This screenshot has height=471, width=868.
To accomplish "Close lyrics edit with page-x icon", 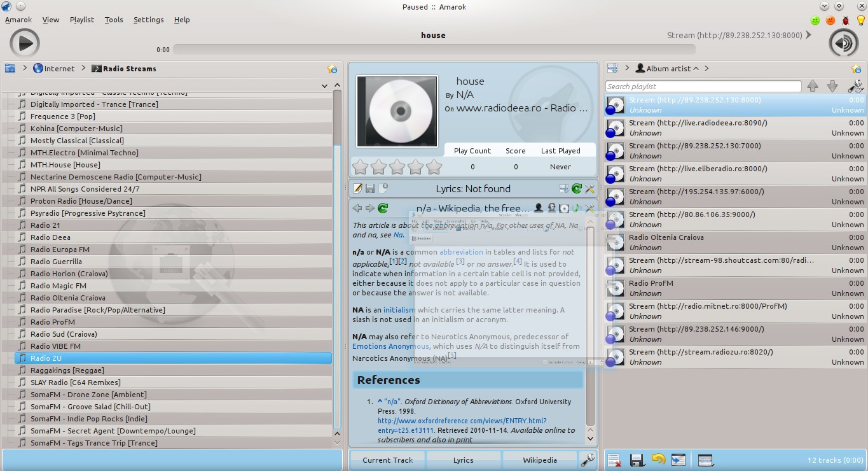I will [383, 188].
